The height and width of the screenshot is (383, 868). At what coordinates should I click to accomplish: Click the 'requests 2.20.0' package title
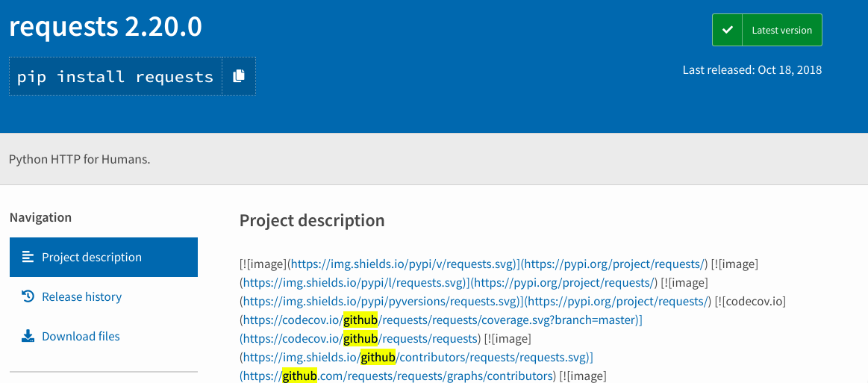pos(105,27)
